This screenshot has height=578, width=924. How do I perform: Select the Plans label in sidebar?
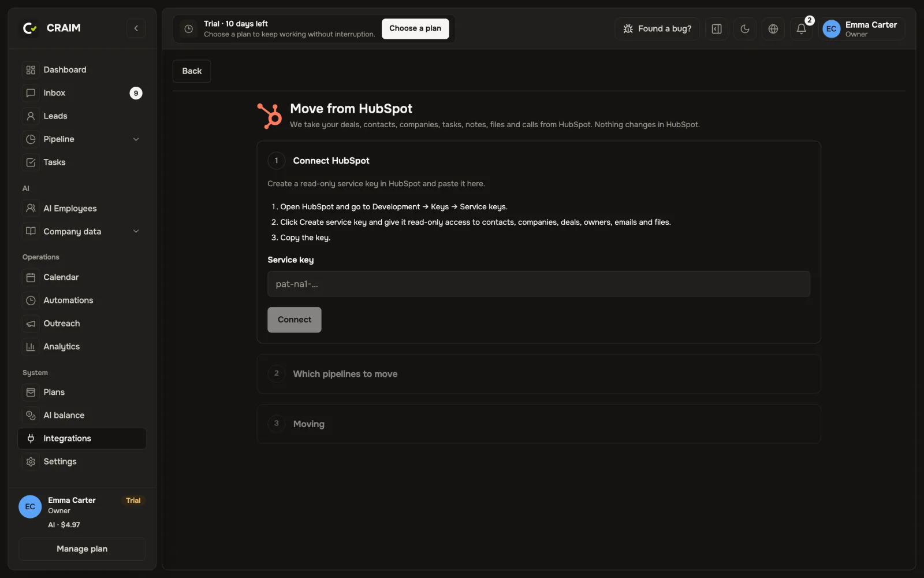point(54,392)
